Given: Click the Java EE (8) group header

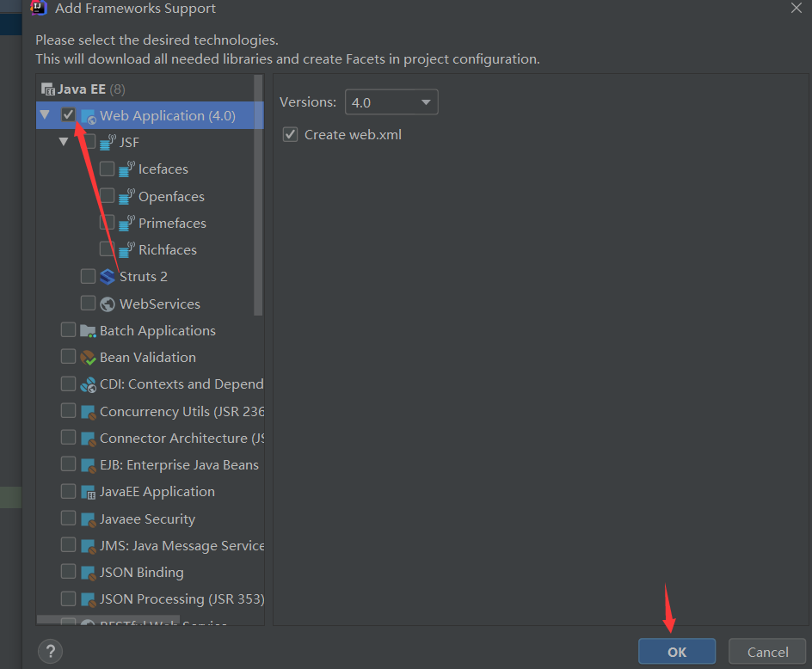Looking at the screenshot, I should click(x=83, y=89).
